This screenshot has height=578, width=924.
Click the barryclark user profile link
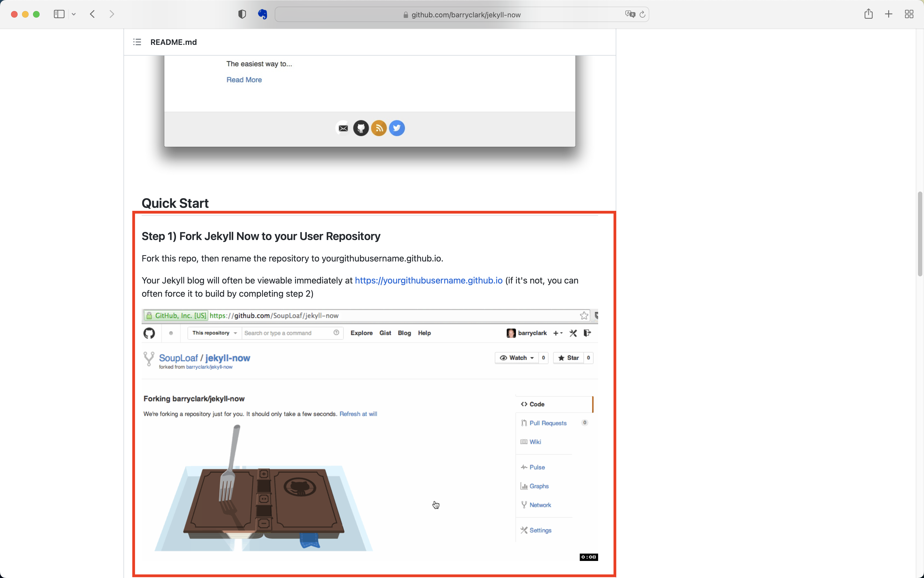click(x=527, y=333)
